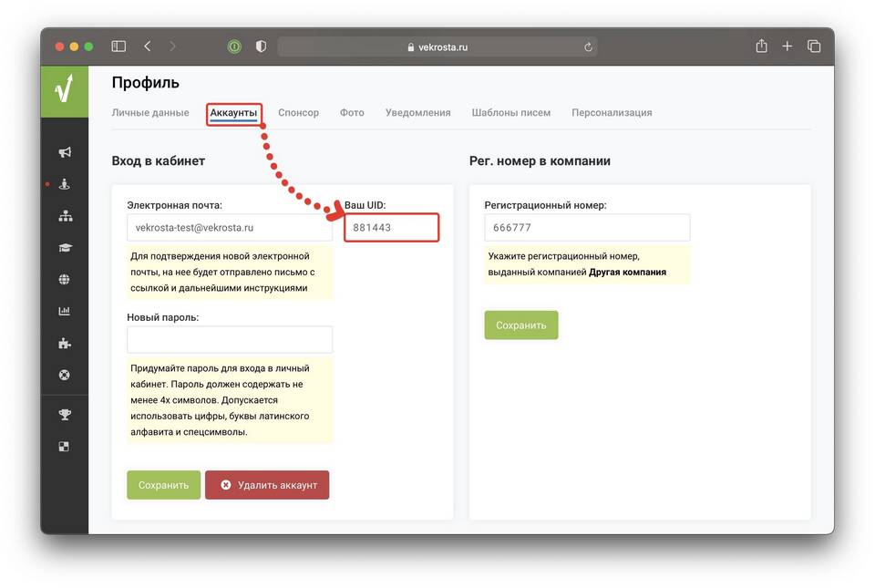875x588 pixels.
Task: Go to the Персонализация tab
Action: [612, 113]
